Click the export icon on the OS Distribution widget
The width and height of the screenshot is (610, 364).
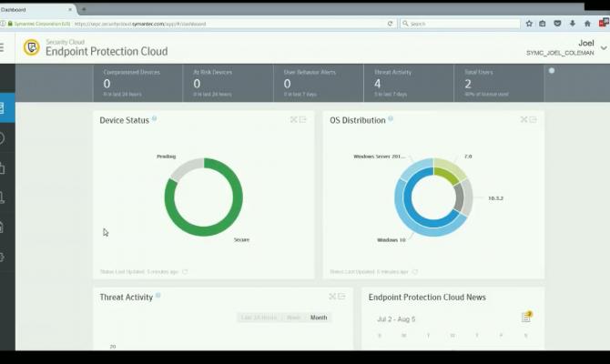point(533,119)
